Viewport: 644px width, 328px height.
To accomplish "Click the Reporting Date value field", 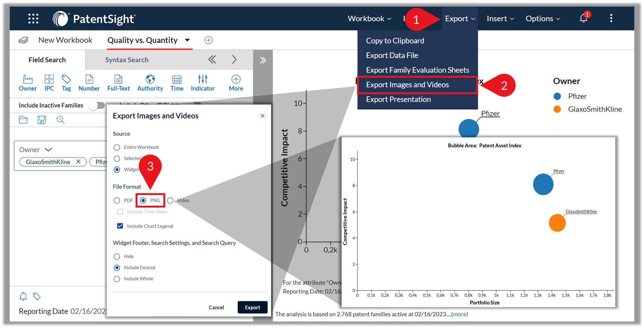I will (89, 311).
